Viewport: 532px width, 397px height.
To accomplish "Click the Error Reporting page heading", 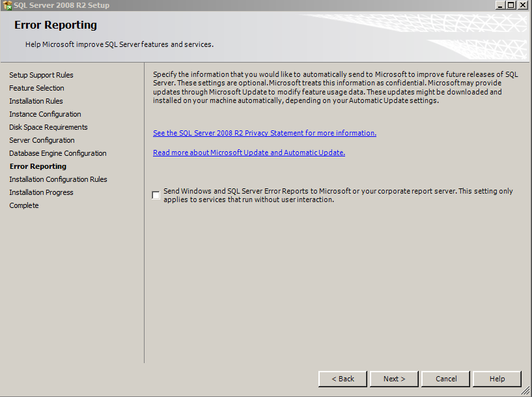I will [x=55, y=25].
